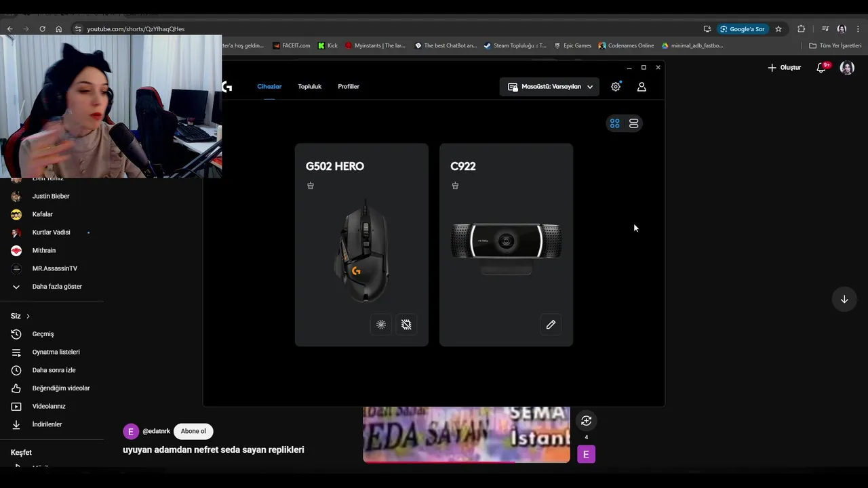Click the Short video title text
The height and width of the screenshot is (488, 868).
point(214,450)
